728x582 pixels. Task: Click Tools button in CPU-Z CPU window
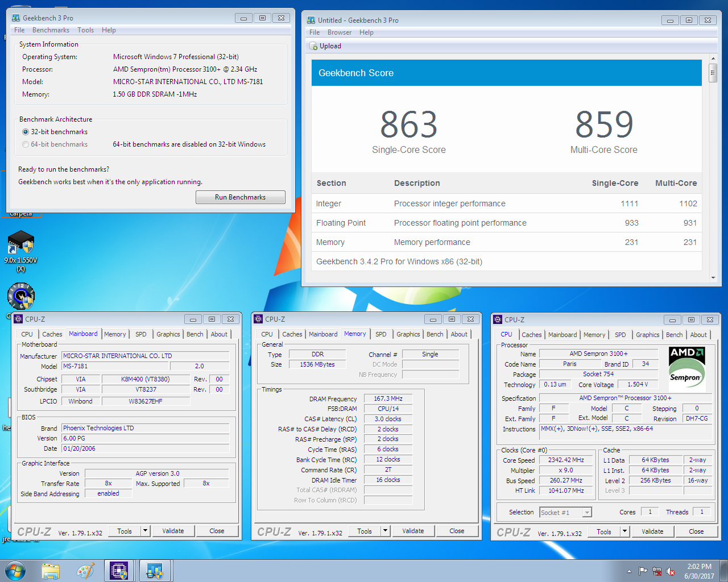pos(603,531)
